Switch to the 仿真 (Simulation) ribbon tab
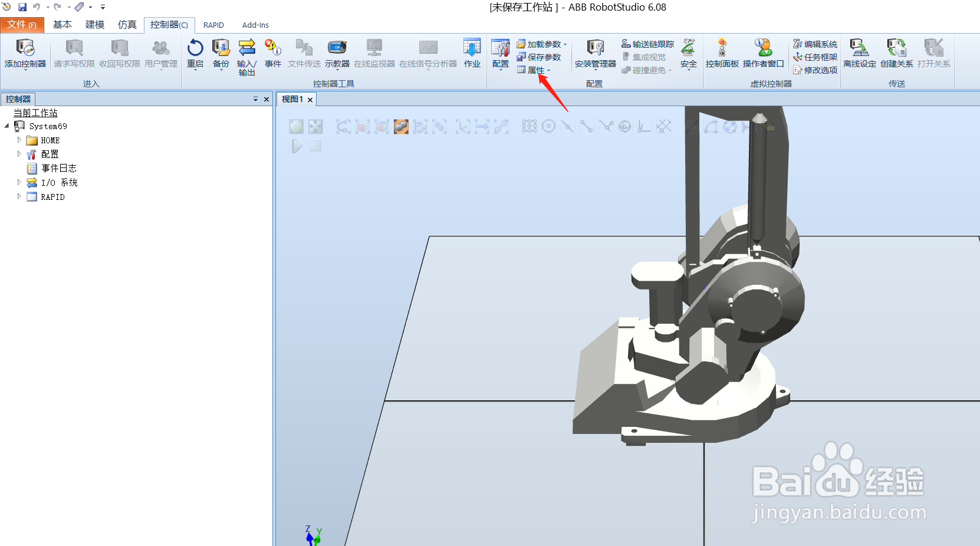980x546 pixels. (127, 25)
